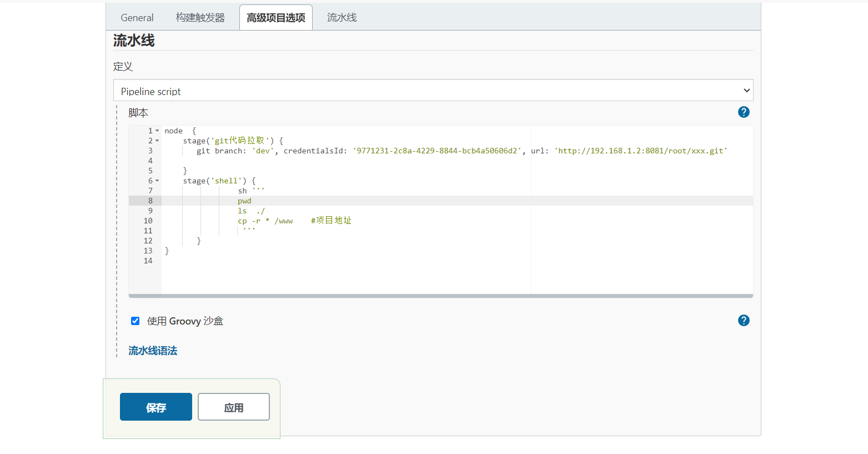Click line number 4 in gutter
The height and width of the screenshot is (454, 868).
coord(150,161)
